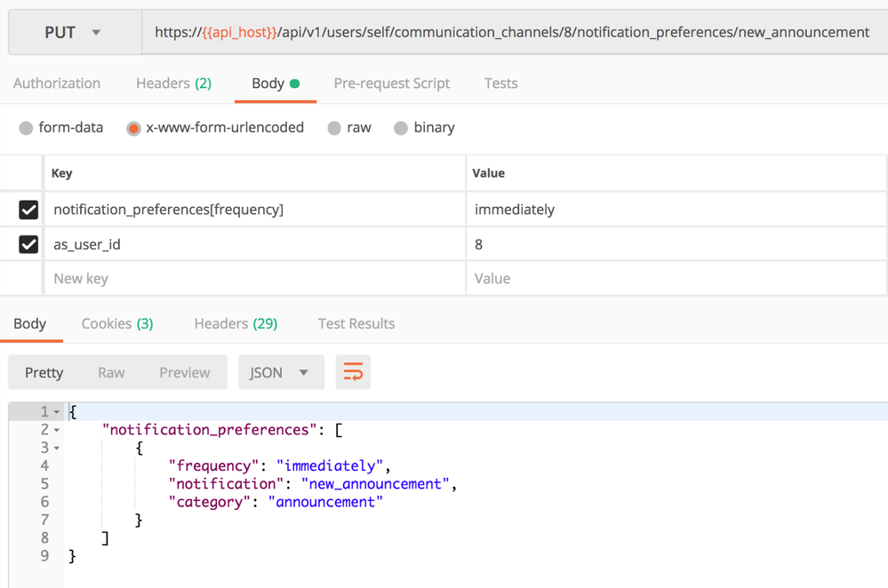
Task: Uncheck the as_user_id row checkbox
Action: (x=28, y=244)
